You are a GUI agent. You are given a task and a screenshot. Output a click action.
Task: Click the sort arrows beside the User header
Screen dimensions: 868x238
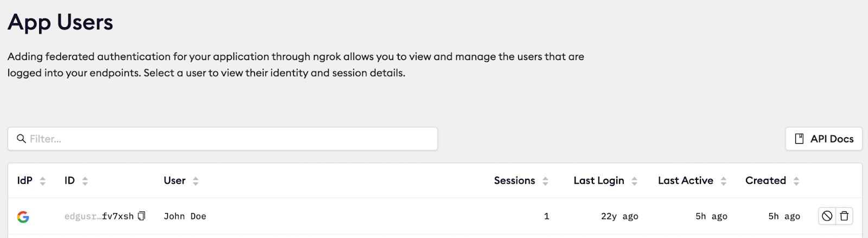196,181
